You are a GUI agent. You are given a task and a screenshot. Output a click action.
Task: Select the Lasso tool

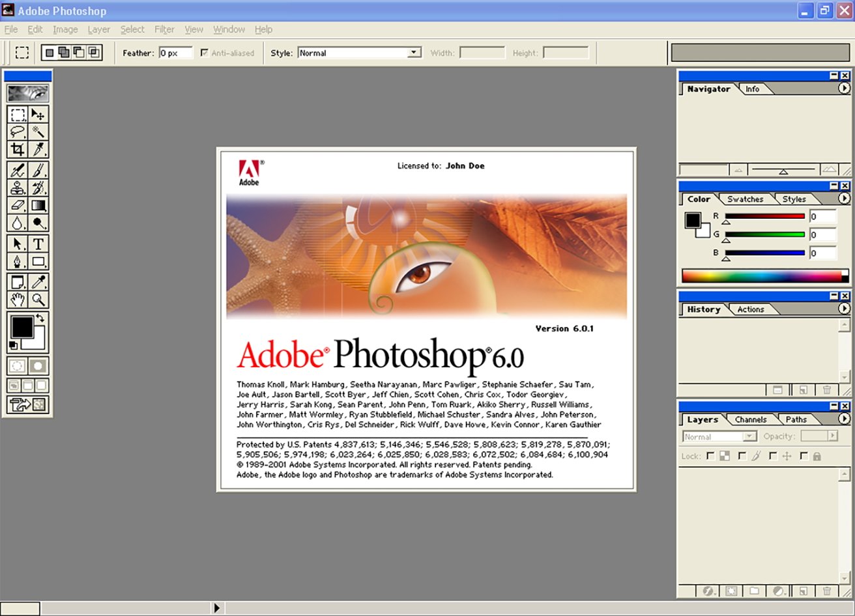17,132
